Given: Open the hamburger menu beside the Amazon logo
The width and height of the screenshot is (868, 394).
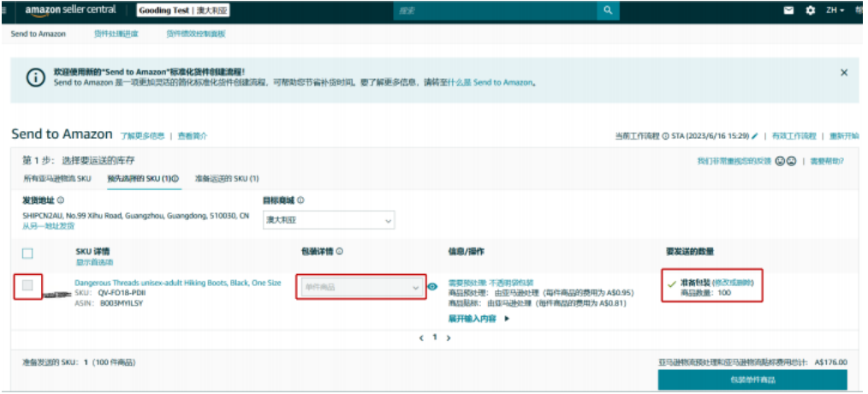Looking at the screenshot, I should pyautogui.click(x=4, y=10).
